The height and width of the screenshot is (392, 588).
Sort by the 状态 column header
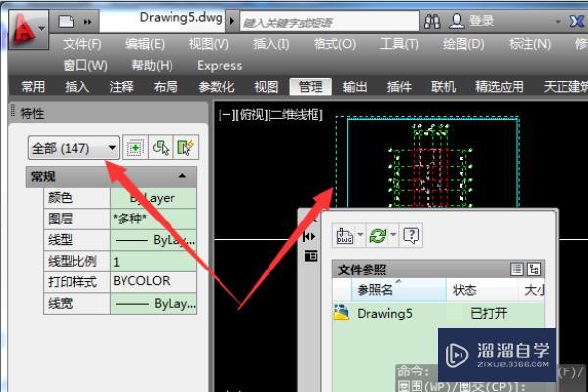pos(482,290)
